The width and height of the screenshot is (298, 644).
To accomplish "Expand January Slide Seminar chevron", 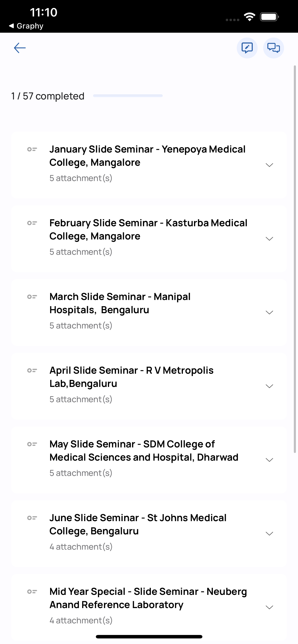I will [x=269, y=165].
